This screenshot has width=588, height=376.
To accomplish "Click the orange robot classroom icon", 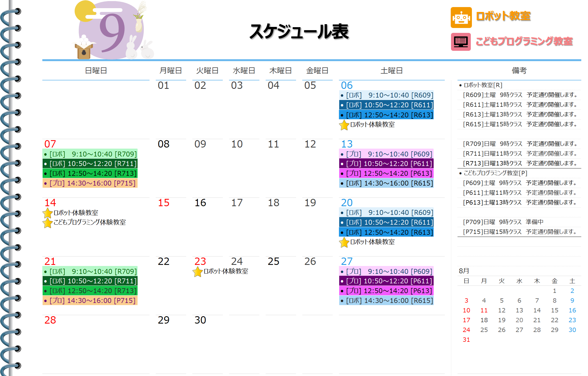I will pyautogui.click(x=461, y=17).
